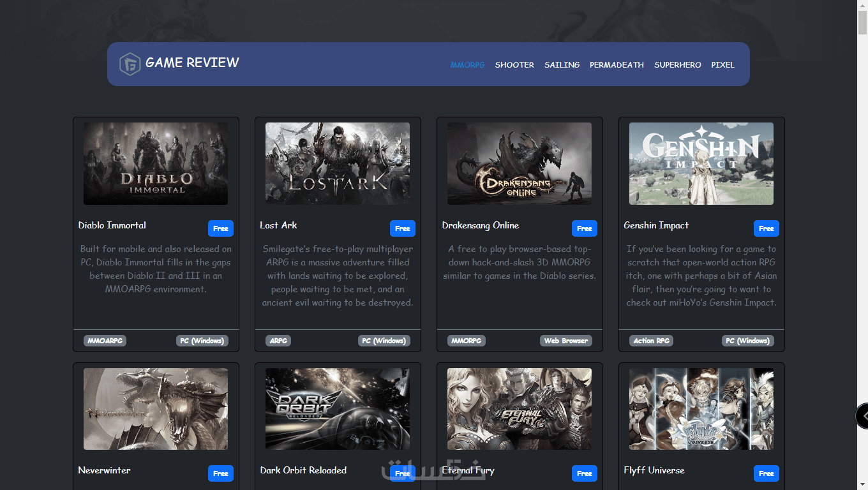Click the MMOARPG genre tag
Screen dimensions: 868x490
point(105,341)
